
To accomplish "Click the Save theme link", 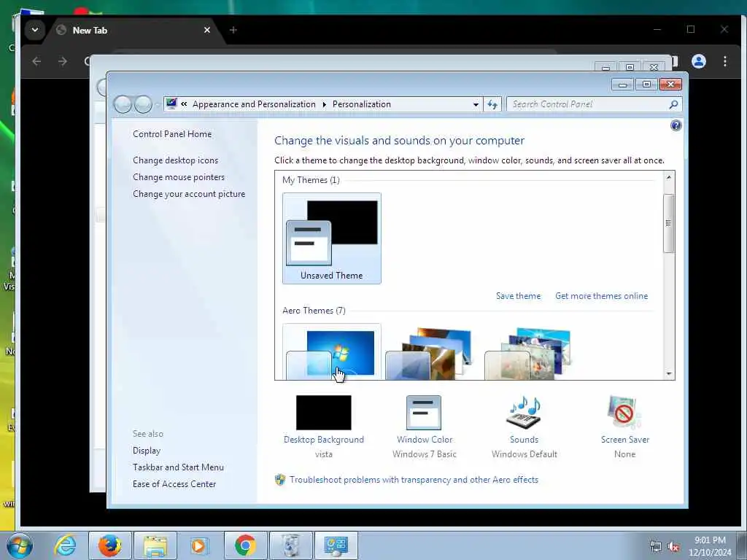I will point(518,296).
